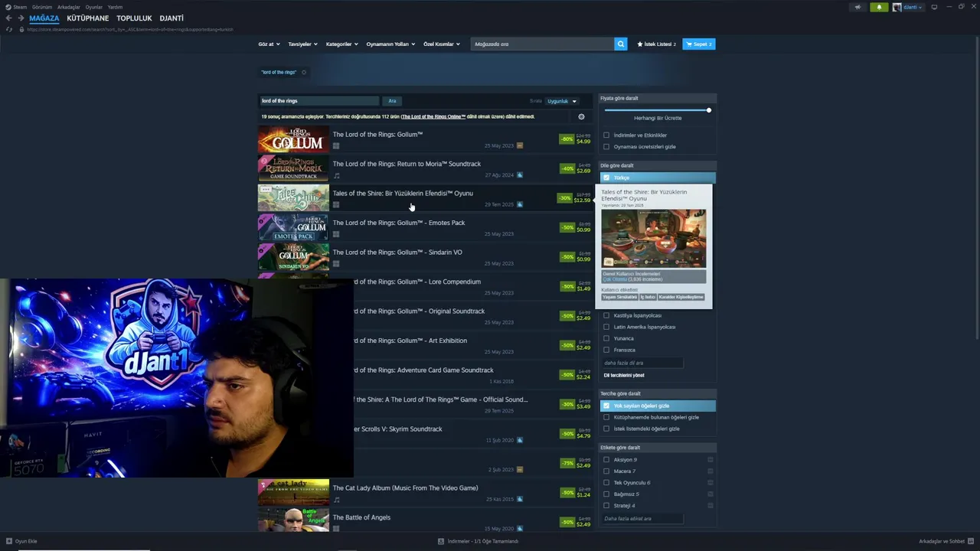980x551 pixels.
Task: Click the Big Picture mode icon
Action: (x=934, y=7)
